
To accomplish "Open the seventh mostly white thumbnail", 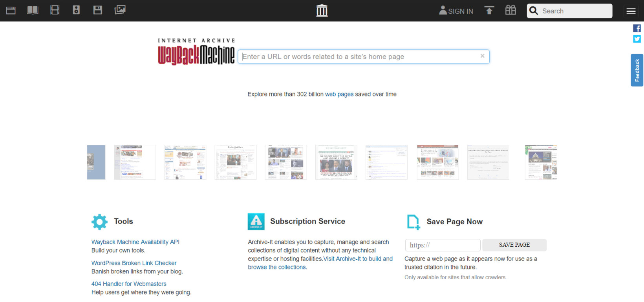I will [x=386, y=162].
